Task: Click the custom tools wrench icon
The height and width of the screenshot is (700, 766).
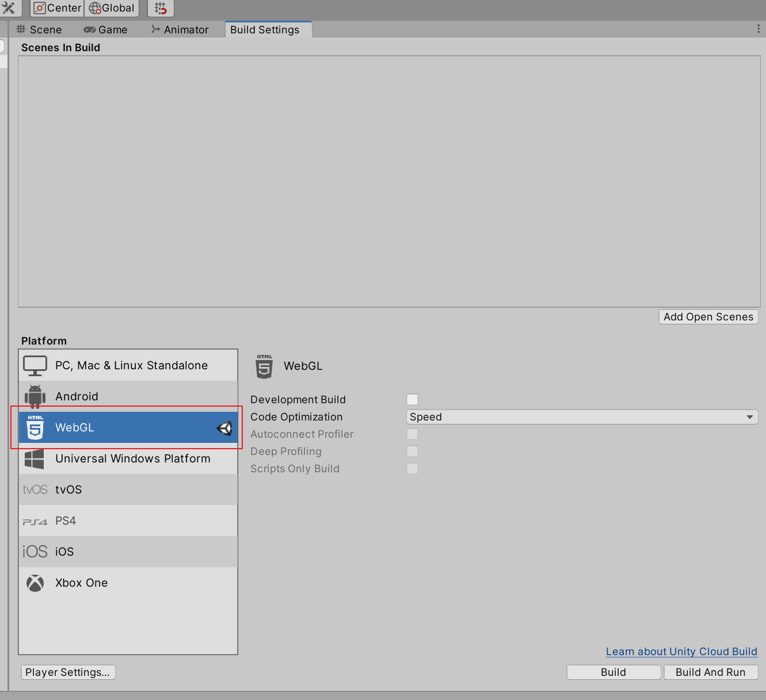Action: [x=9, y=8]
